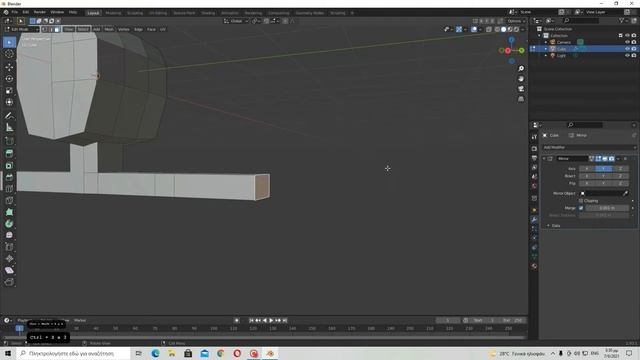This screenshot has width=640, height=360.
Task: Open the Edit Mode dropdown
Action: click(x=22, y=29)
